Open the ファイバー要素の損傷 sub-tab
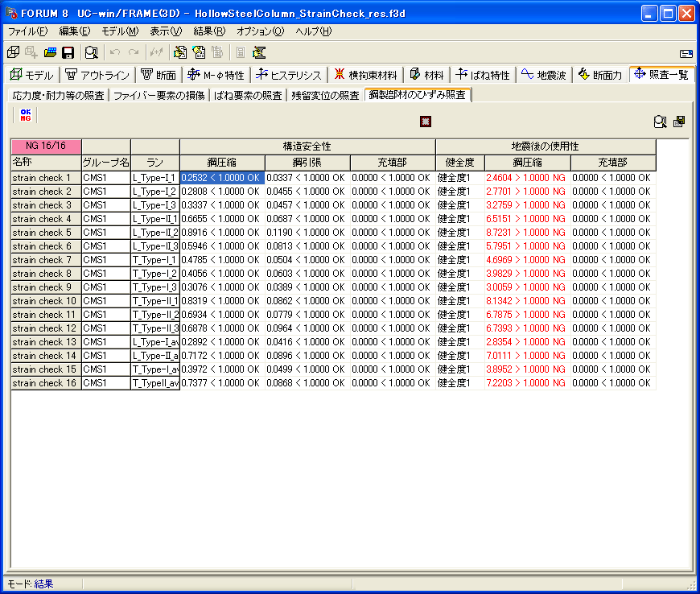Screen dimensions: 700x594 159,95
